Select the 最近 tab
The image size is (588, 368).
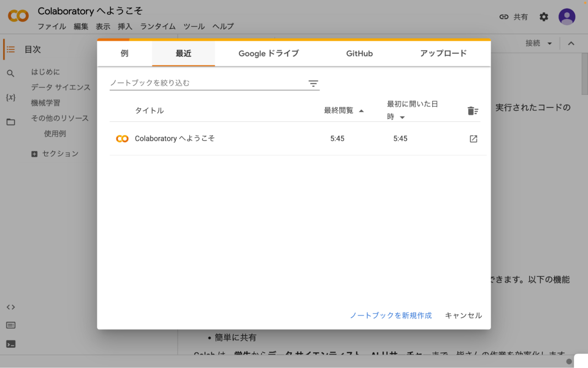(183, 53)
